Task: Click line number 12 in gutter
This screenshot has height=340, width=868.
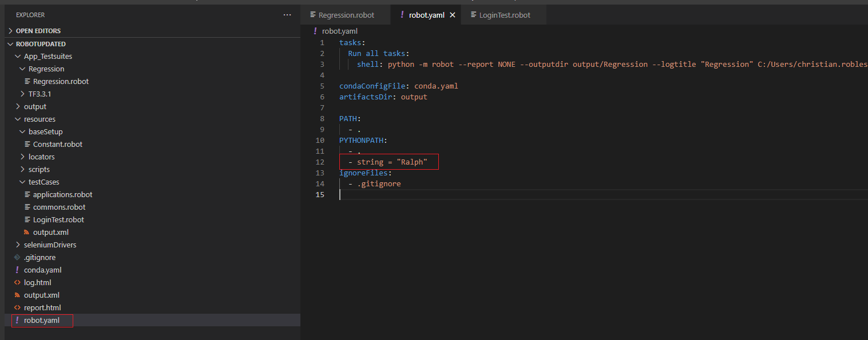Action: [320, 162]
